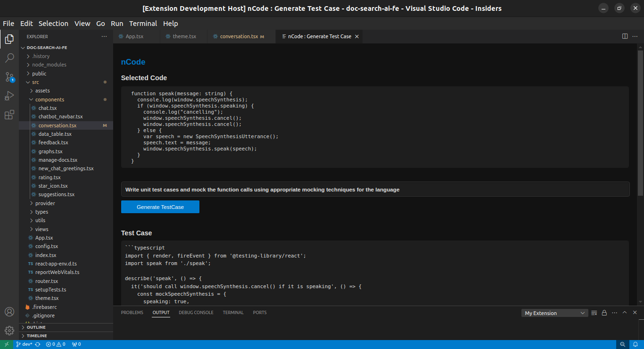
Task: Open Problems from errors and warnings count
Action: coord(56,344)
